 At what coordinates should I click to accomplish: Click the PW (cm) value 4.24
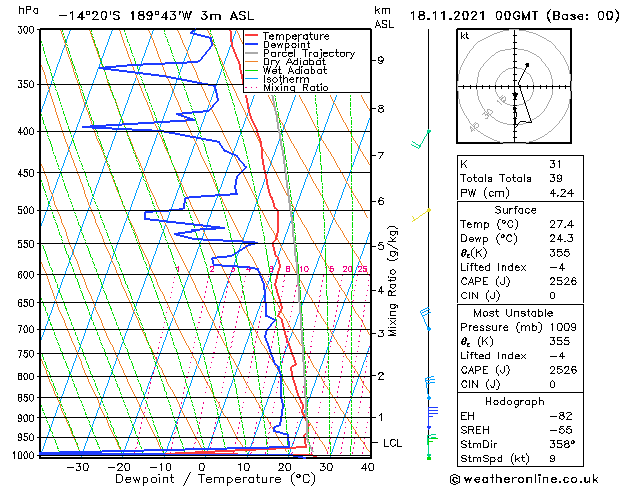click(x=562, y=193)
